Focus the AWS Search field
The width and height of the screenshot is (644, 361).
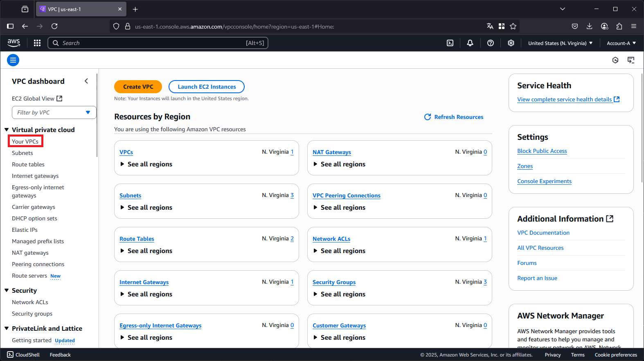tap(158, 43)
